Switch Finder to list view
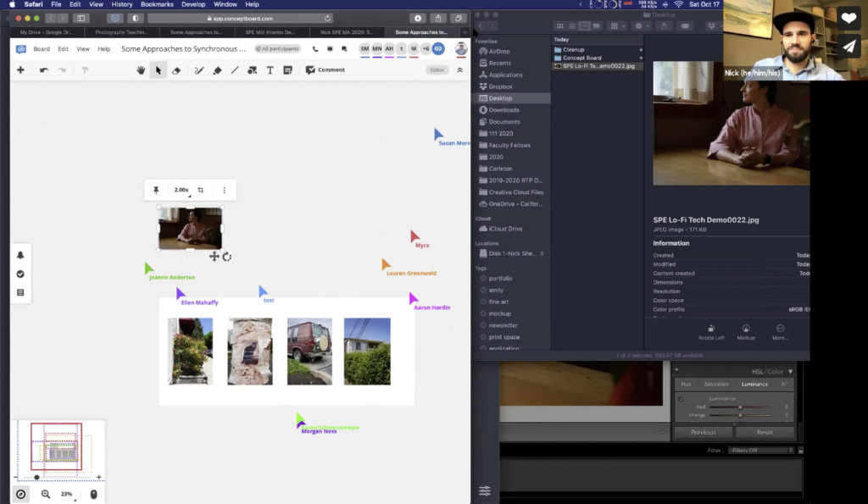The image size is (868, 504). pos(572,26)
